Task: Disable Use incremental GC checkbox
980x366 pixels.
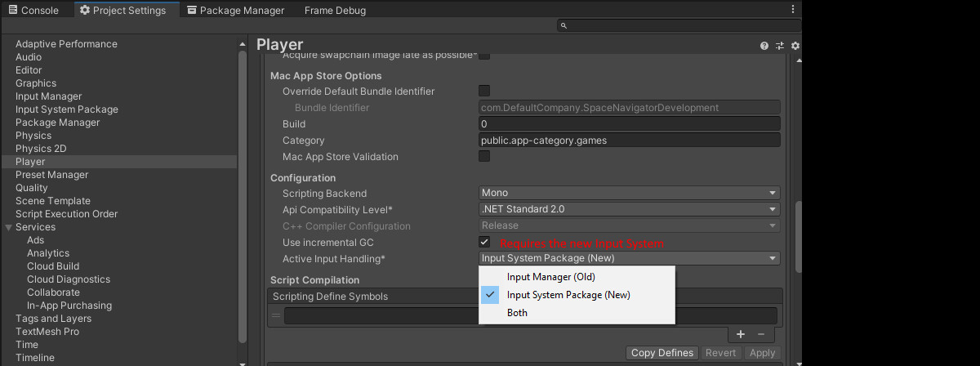Action: pos(484,242)
